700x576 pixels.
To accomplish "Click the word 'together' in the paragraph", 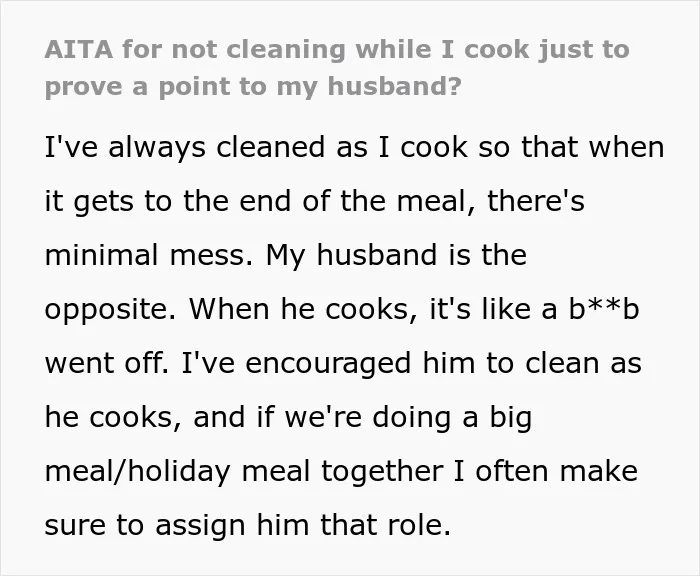I will (382, 472).
